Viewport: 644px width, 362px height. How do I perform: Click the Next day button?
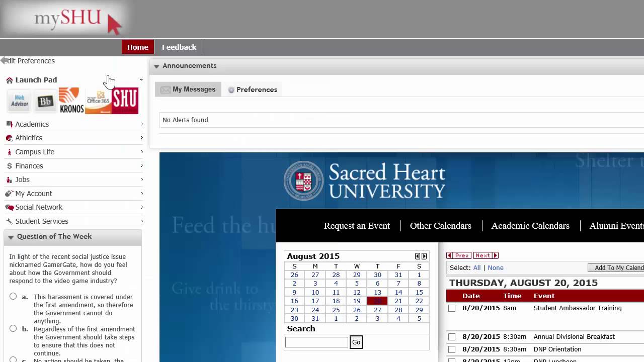point(486,255)
